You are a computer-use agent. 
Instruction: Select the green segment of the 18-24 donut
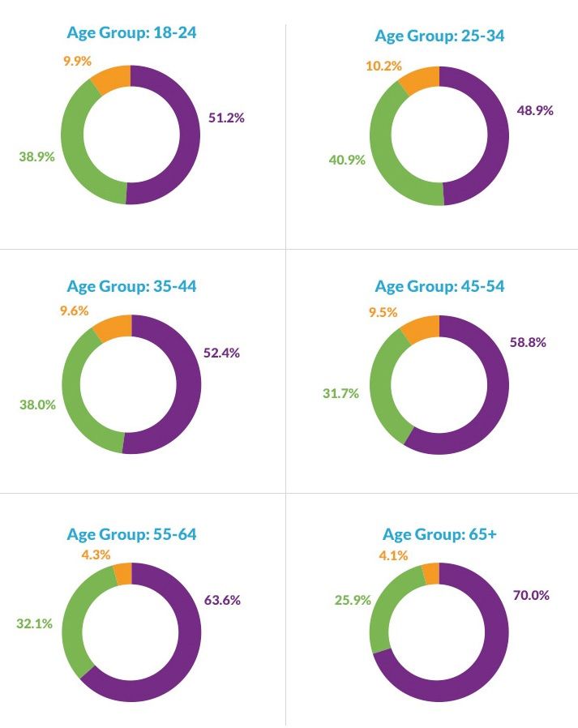(75, 154)
